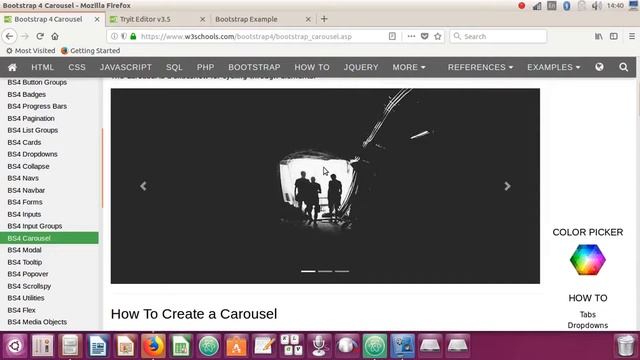Open the BOOTSTRAP menu item
Screen dimensions: 640x360
[x=254, y=67]
